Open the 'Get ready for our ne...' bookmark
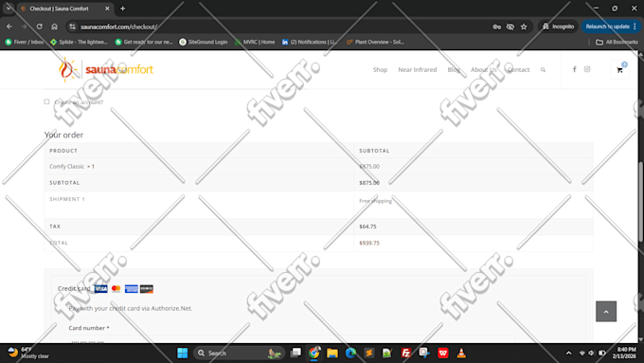Image resolution: width=644 pixels, height=363 pixels. (x=144, y=42)
